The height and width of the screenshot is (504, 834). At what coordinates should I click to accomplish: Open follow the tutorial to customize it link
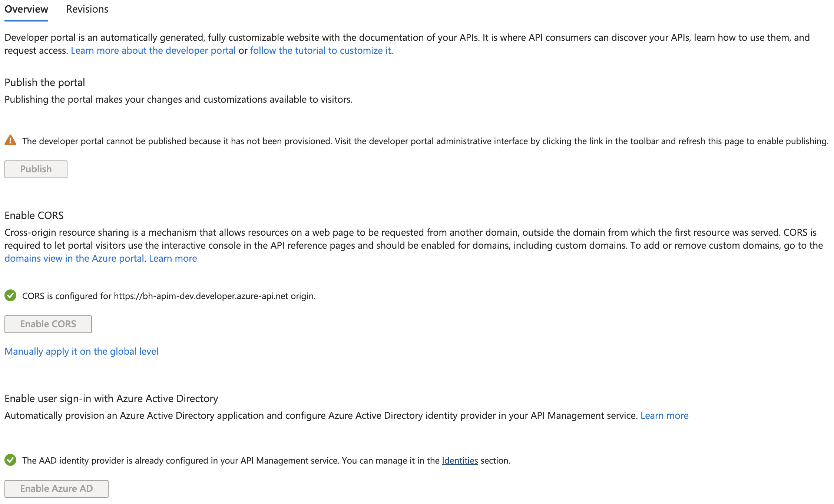tap(321, 50)
